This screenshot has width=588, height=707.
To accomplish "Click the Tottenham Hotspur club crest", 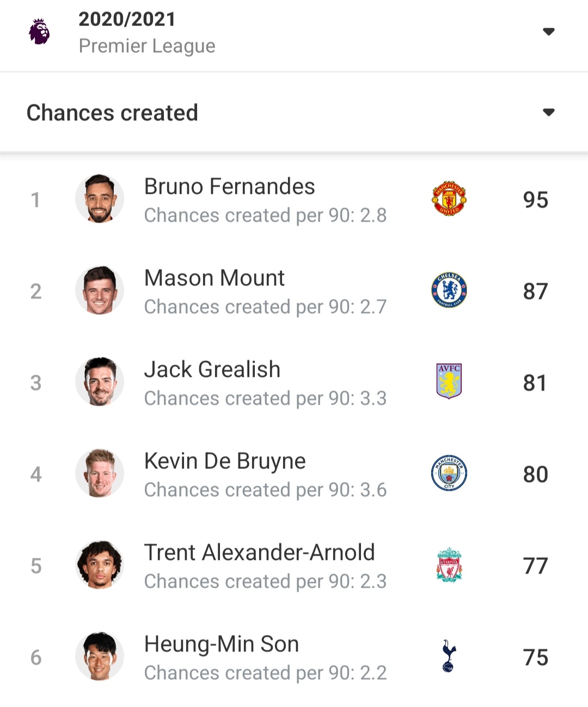I will (x=449, y=656).
